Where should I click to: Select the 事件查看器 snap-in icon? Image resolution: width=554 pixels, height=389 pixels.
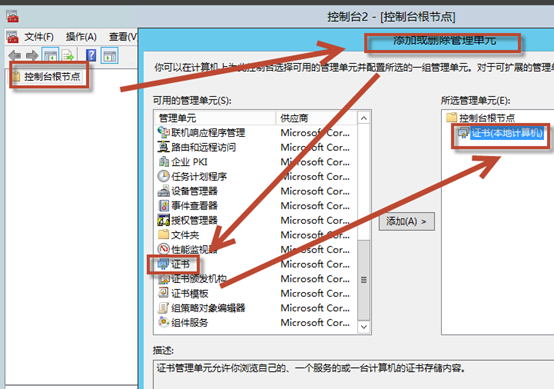pyautogui.click(x=163, y=206)
